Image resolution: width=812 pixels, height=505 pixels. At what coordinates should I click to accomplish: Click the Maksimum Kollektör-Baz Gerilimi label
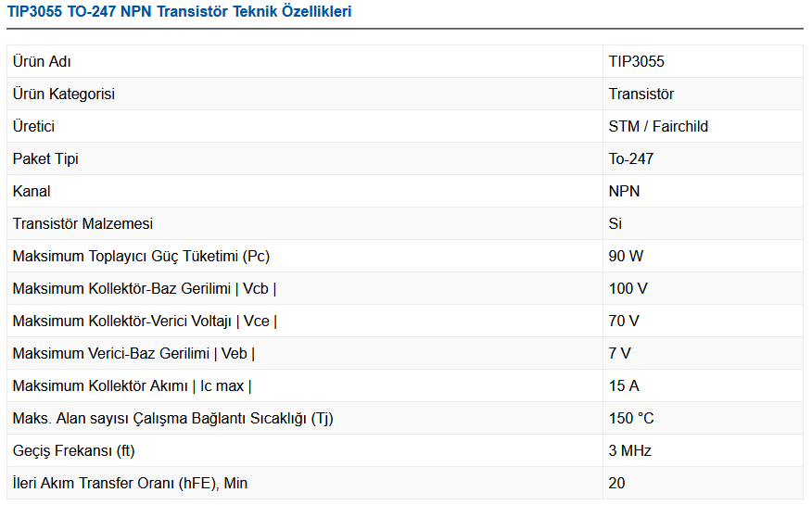[x=145, y=289]
